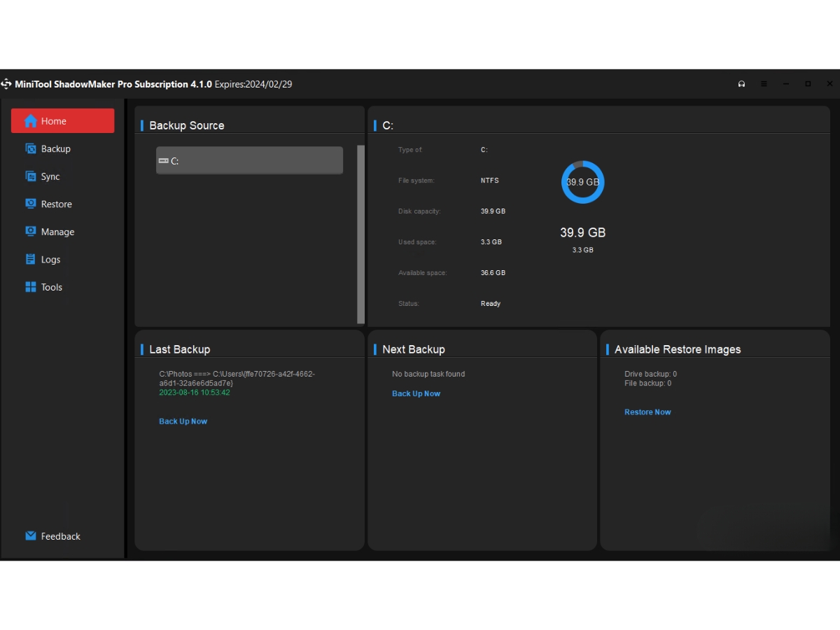Minimize the ShadowMaker window
This screenshot has height=630, width=840.
(x=786, y=84)
